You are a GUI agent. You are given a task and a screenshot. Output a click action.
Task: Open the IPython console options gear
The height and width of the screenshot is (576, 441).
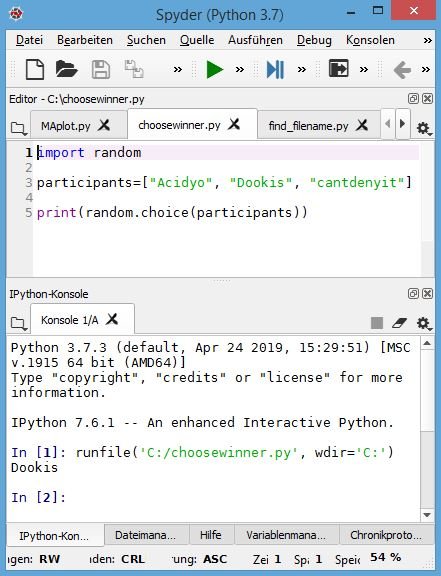tap(424, 323)
